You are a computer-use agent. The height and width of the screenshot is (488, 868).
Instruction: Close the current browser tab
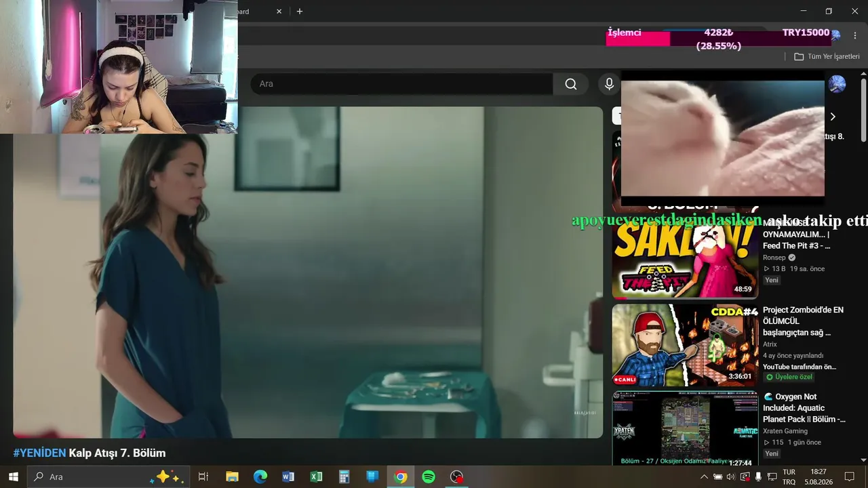[x=279, y=12]
